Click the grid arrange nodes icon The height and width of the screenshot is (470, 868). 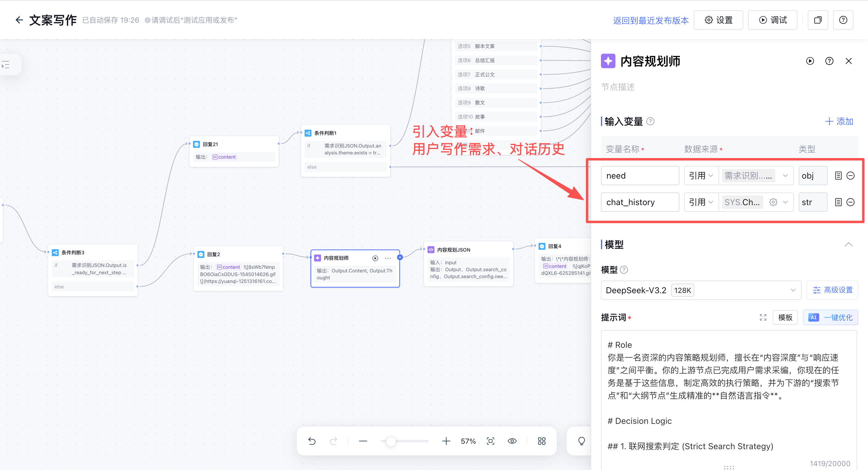[542, 441]
